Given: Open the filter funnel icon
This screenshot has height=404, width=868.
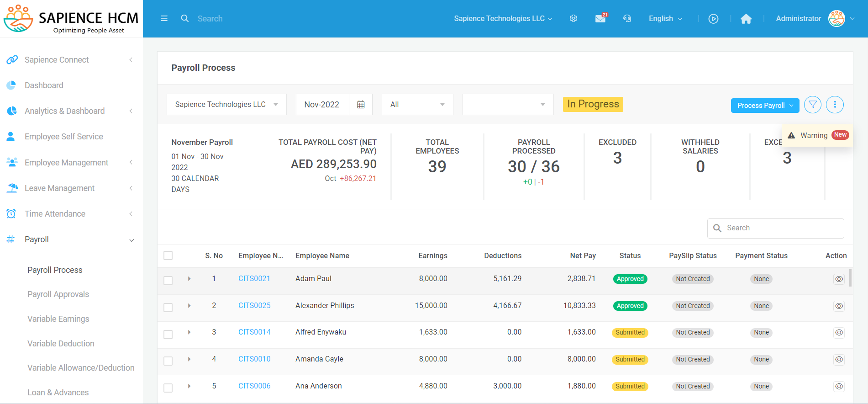Looking at the screenshot, I should click(x=813, y=105).
